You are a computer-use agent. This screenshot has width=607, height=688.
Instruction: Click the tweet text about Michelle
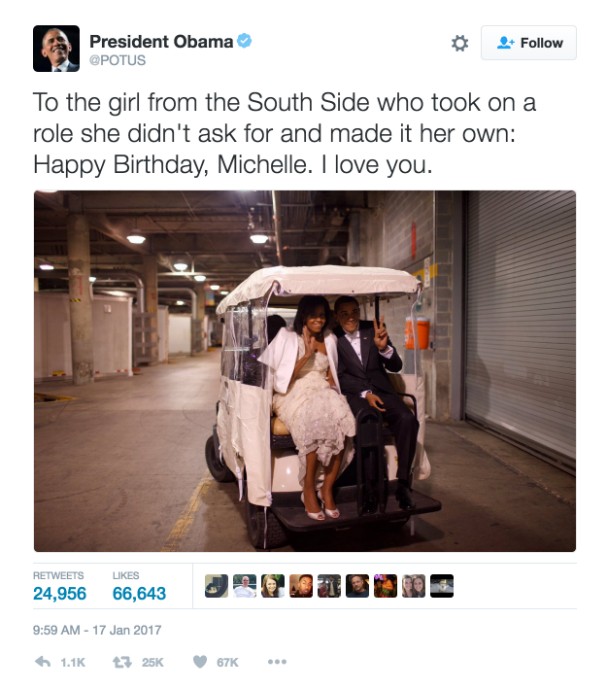(284, 133)
